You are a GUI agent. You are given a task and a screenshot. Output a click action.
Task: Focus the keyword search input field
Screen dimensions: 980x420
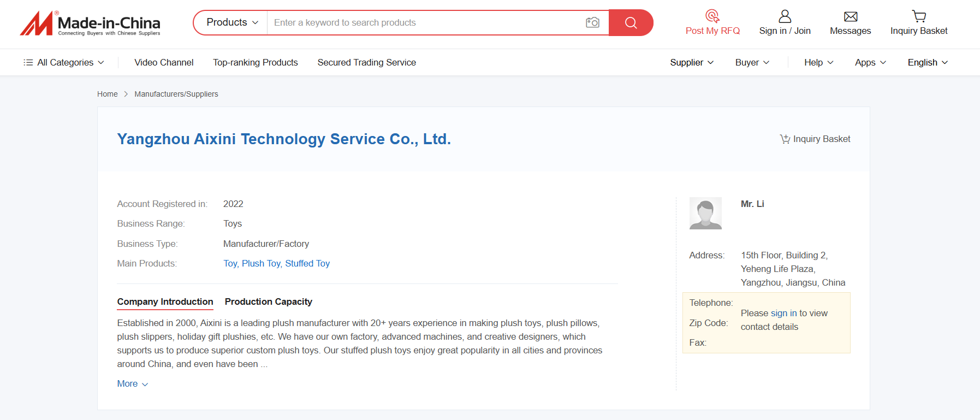(x=426, y=22)
